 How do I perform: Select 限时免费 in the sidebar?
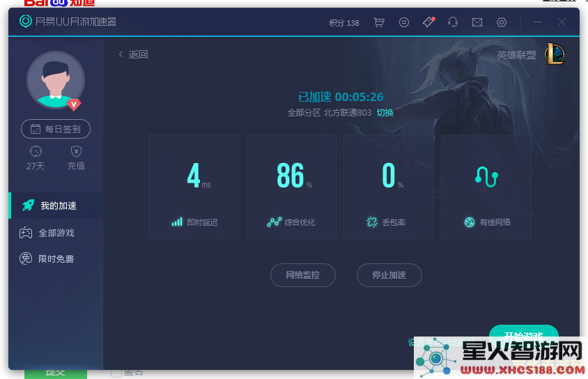tap(56, 258)
